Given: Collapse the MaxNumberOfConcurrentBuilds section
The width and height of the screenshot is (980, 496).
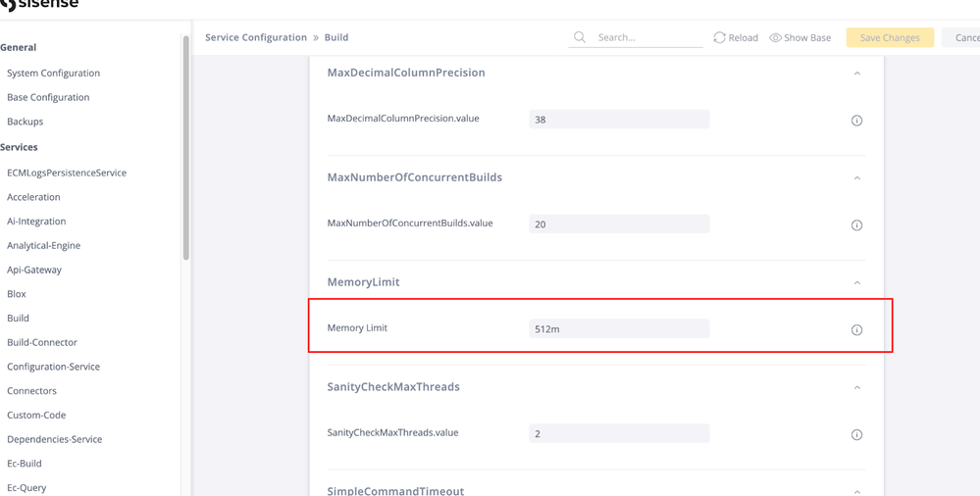Looking at the screenshot, I should 856,178.
